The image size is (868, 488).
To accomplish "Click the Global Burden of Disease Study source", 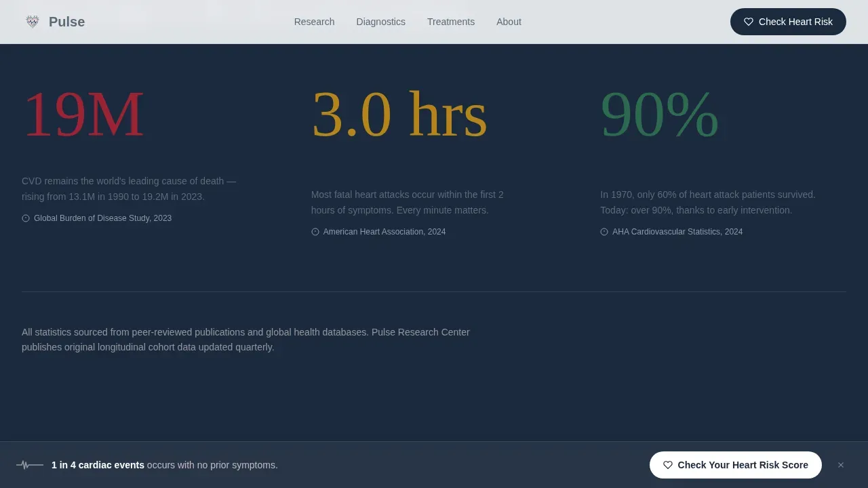I will click(102, 218).
